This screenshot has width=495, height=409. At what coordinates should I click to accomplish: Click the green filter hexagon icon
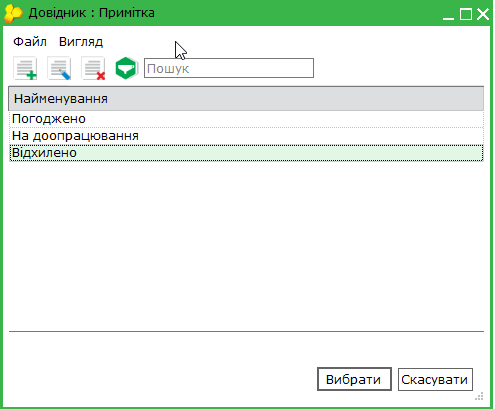click(126, 68)
